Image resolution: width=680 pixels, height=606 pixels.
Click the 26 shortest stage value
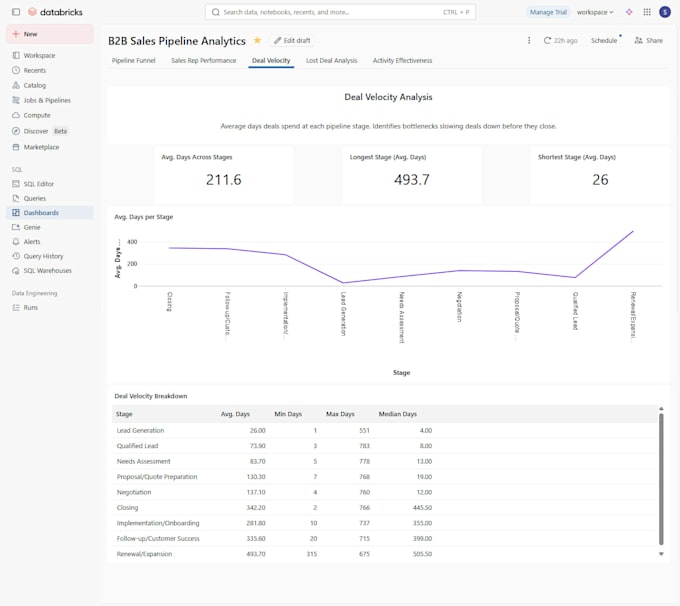tap(600, 180)
